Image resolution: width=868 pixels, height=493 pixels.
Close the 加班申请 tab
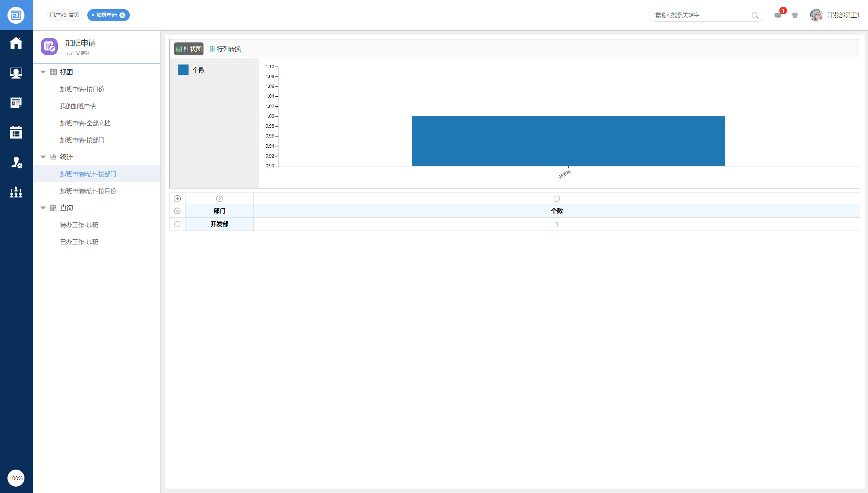[x=122, y=15]
